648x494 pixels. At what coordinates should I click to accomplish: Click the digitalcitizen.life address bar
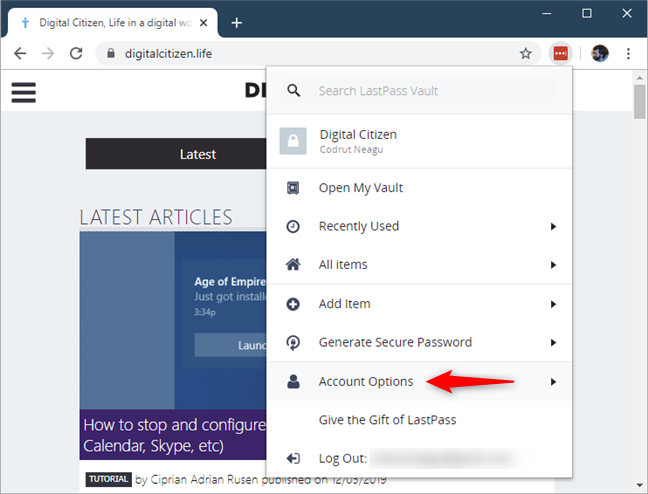point(317,53)
